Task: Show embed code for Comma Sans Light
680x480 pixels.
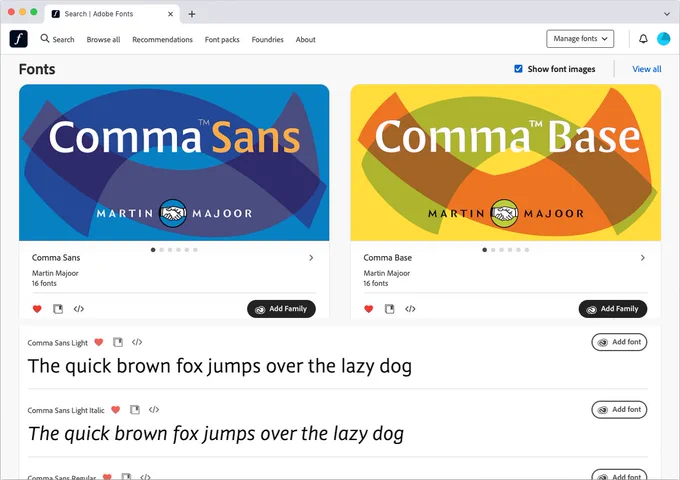Action: click(137, 342)
